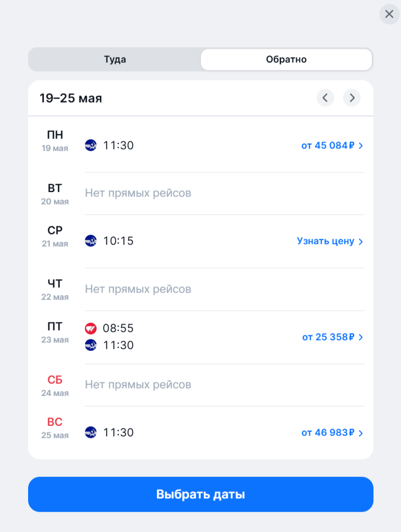The height and width of the screenshot is (532, 401).
Task: Click red airline logo for 08:55 flight
Action: coord(91,328)
